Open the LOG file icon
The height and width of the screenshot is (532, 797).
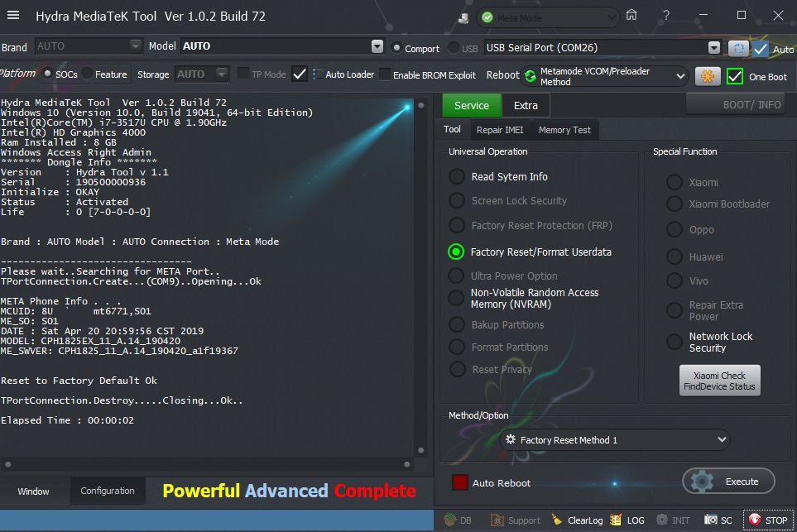616,520
